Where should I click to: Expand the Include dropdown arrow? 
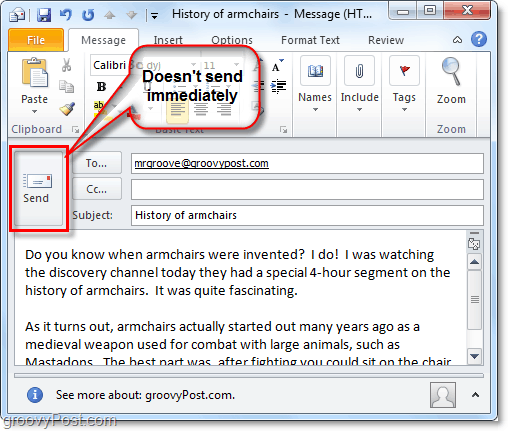pos(359,110)
